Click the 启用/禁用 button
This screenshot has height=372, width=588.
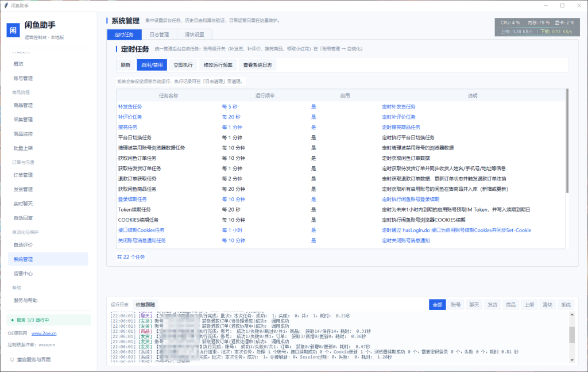[x=152, y=65]
